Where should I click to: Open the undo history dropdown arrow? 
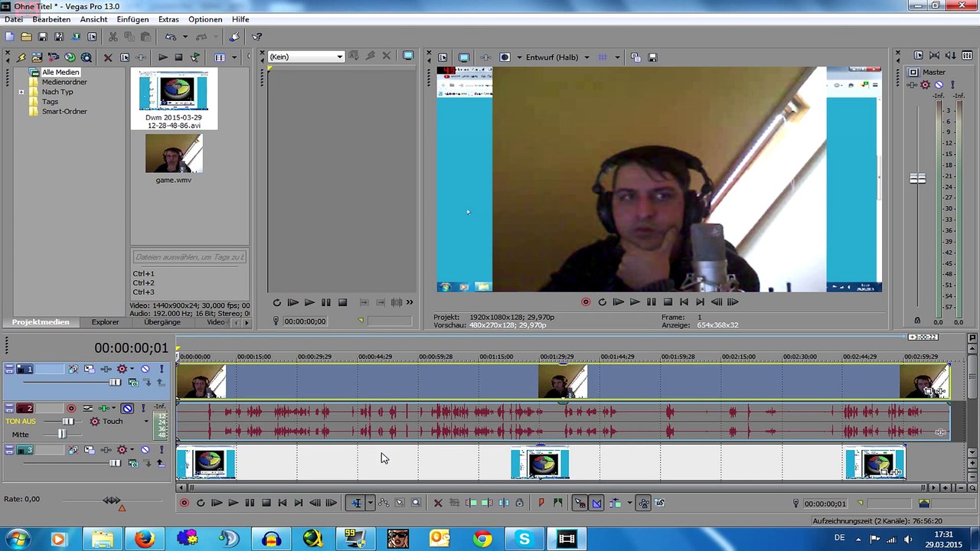(185, 37)
